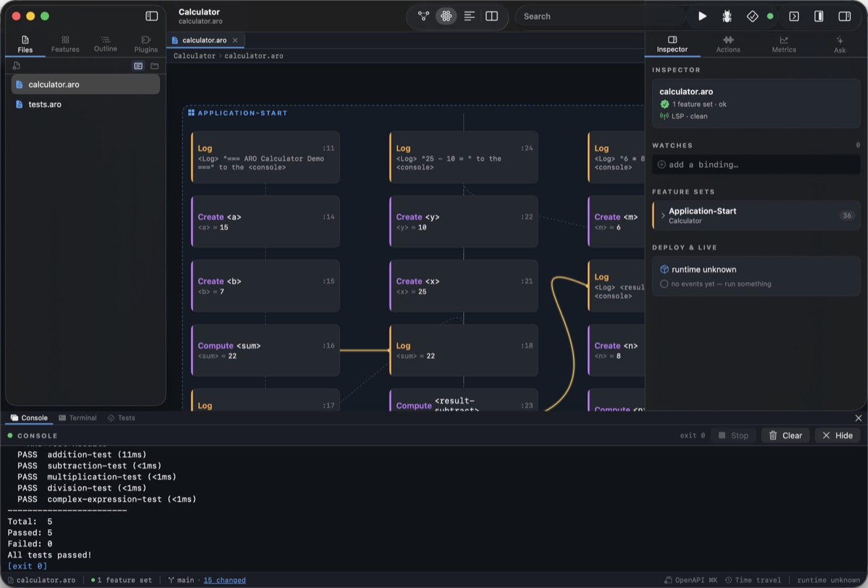Run tests using the diamond check icon
868x588 pixels.
pos(752,16)
